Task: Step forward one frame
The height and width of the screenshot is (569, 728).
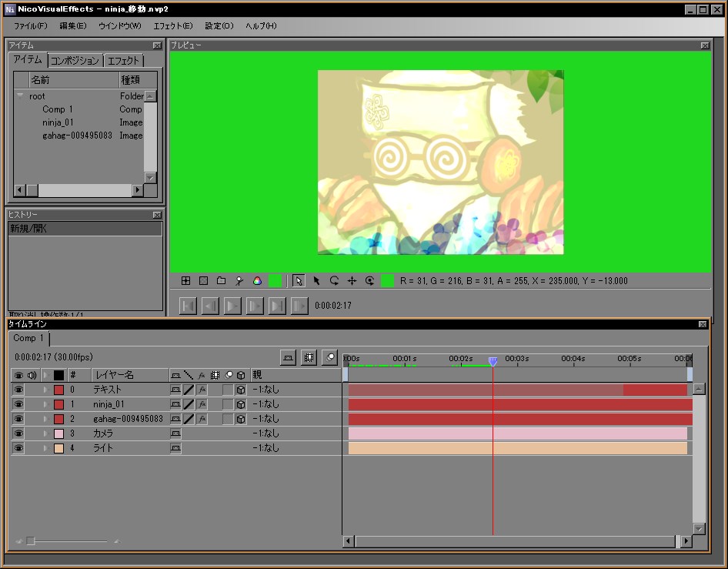Action: coord(255,306)
